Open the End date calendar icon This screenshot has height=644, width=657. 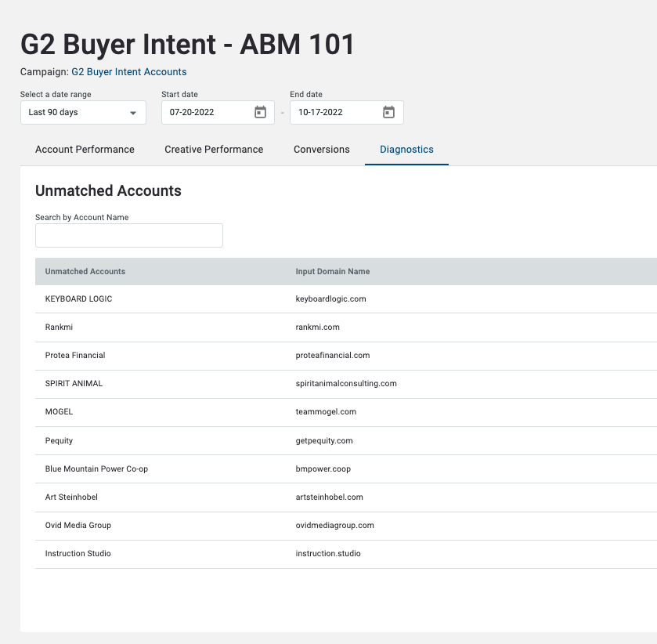389,112
